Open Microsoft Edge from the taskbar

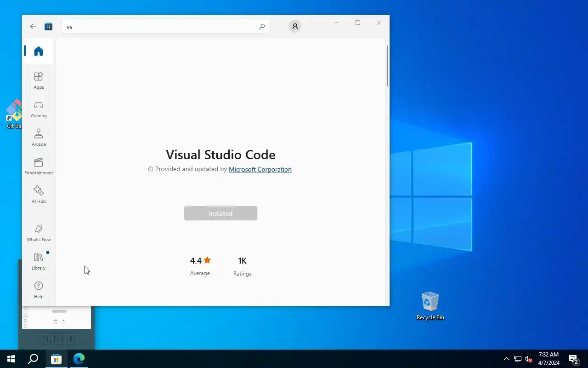click(x=79, y=359)
